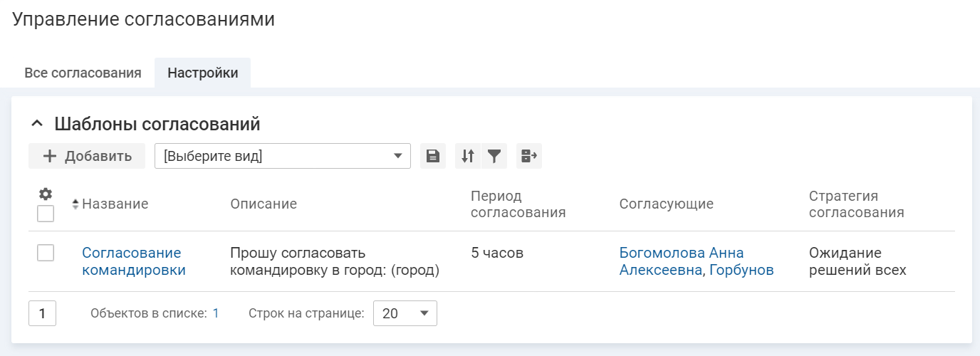The width and height of the screenshot is (980, 356).
Task: Click the Период согласования column header
Action: (518, 204)
